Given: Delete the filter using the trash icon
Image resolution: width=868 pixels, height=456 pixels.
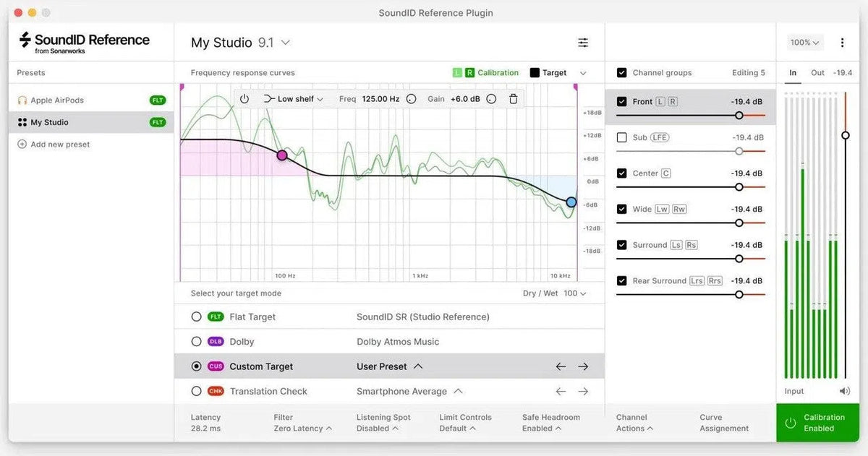Looking at the screenshot, I should (x=513, y=99).
